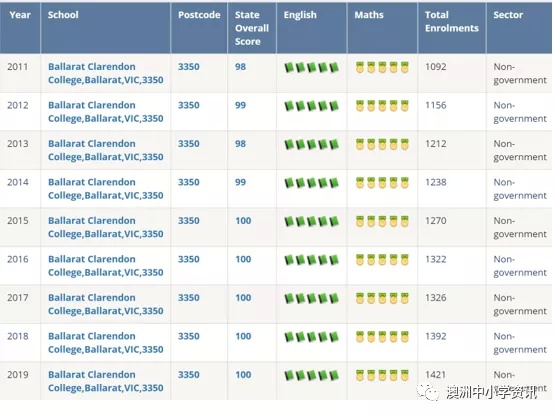Select year cell 2019
This screenshot has height=417, width=554.
[18, 375]
